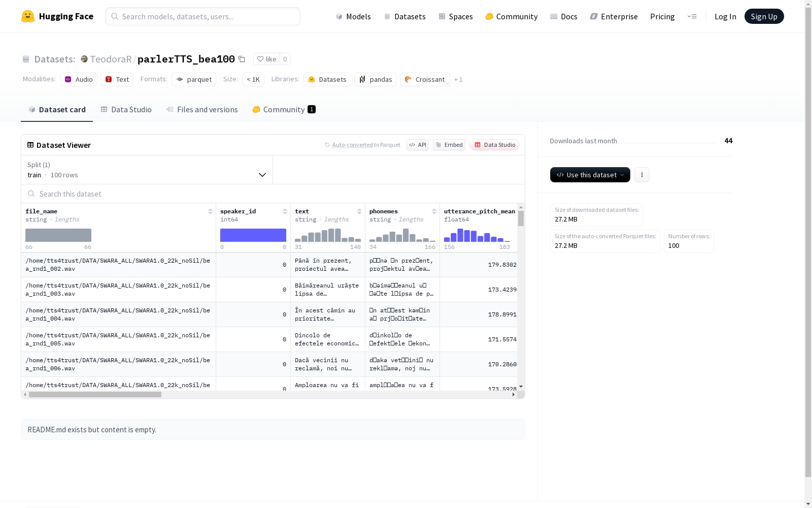Click the pitch value 179.8302 cell
The width and height of the screenshot is (812, 508).
point(478,265)
